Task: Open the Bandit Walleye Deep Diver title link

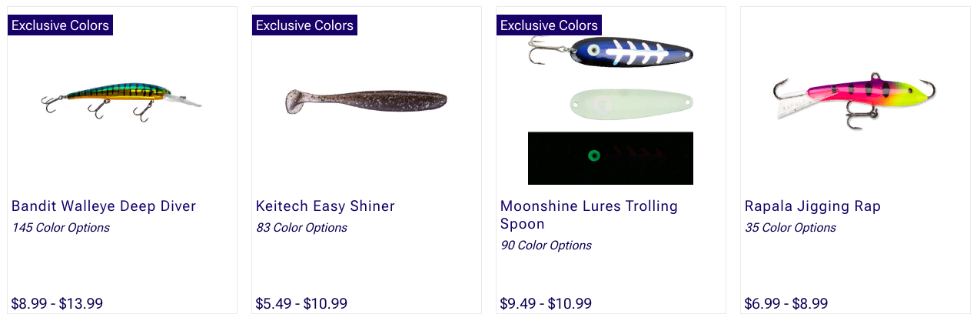Action: pos(104,206)
